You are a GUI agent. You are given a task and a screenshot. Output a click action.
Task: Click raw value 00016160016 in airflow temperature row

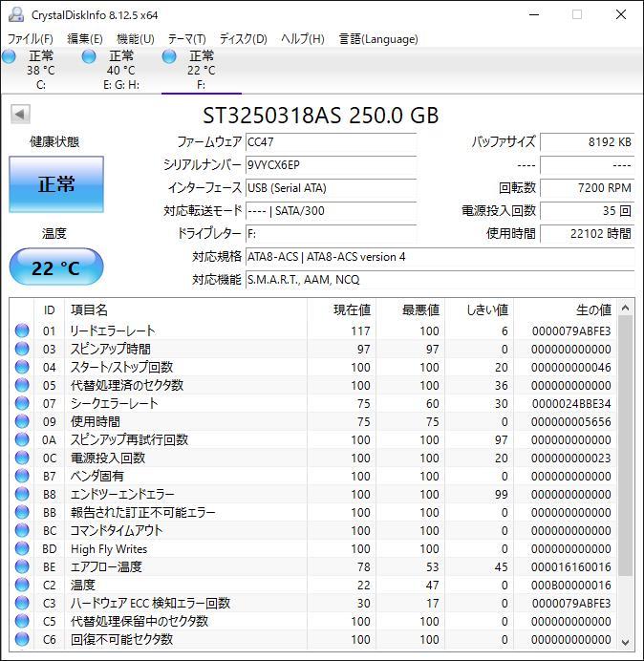(x=571, y=566)
